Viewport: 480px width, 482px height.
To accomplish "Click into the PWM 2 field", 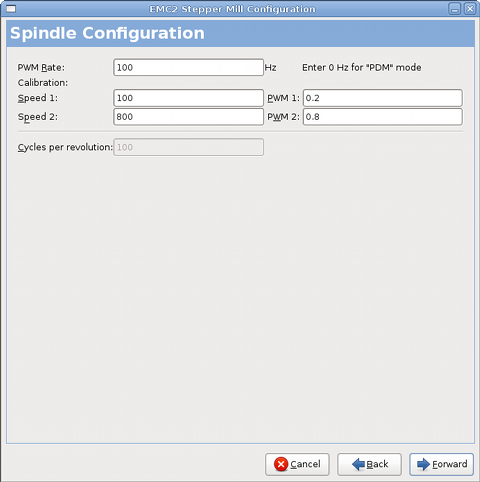I will (382, 117).
